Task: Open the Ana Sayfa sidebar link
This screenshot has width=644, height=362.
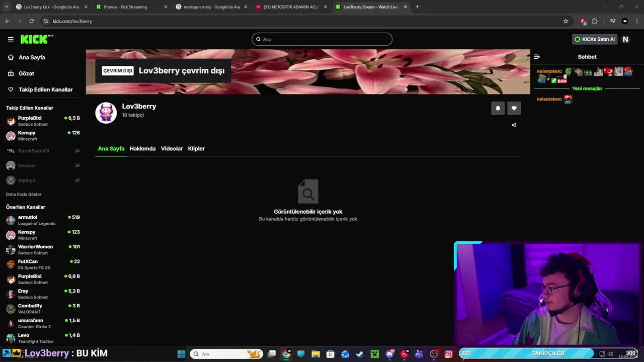Action: 32,57
